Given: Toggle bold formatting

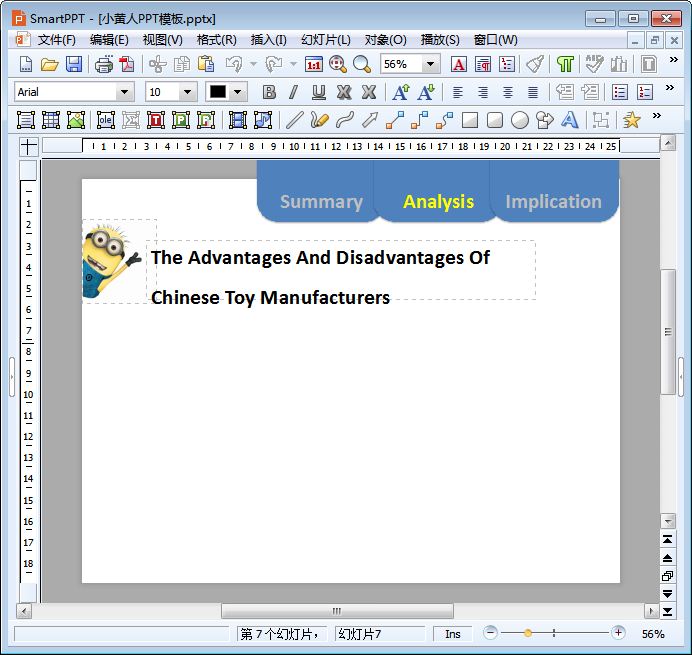Looking at the screenshot, I should [269, 92].
